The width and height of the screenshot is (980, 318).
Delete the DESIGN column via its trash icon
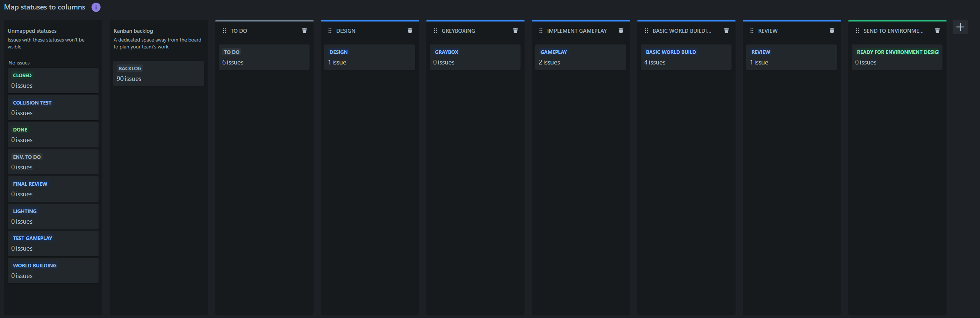(x=410, y=31)
